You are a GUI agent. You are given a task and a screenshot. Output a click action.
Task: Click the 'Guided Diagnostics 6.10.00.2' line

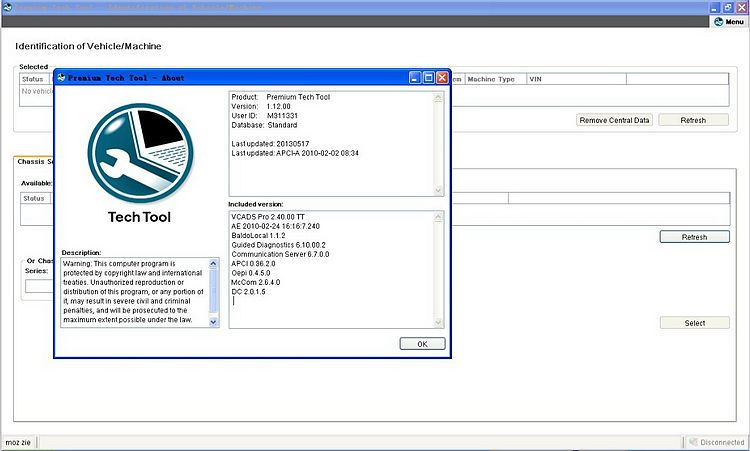point(278,245)
